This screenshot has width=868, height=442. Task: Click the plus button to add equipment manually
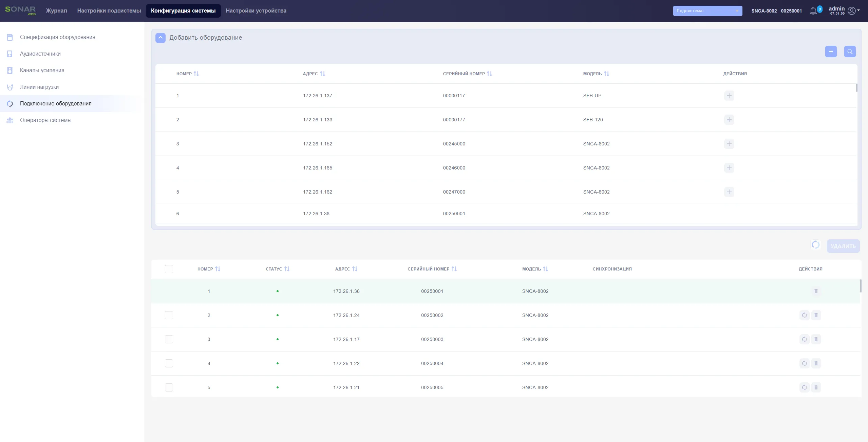(x=831, y=52)
